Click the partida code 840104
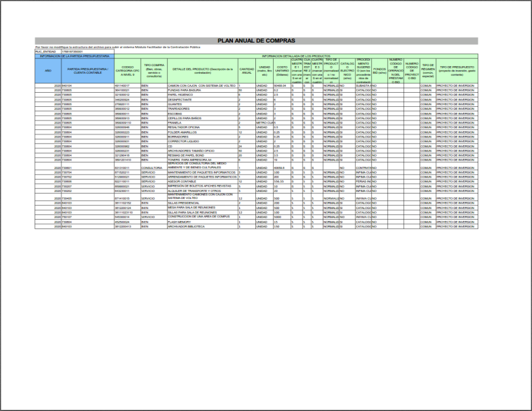Screen dimensions: 532x411 (88, 86)
